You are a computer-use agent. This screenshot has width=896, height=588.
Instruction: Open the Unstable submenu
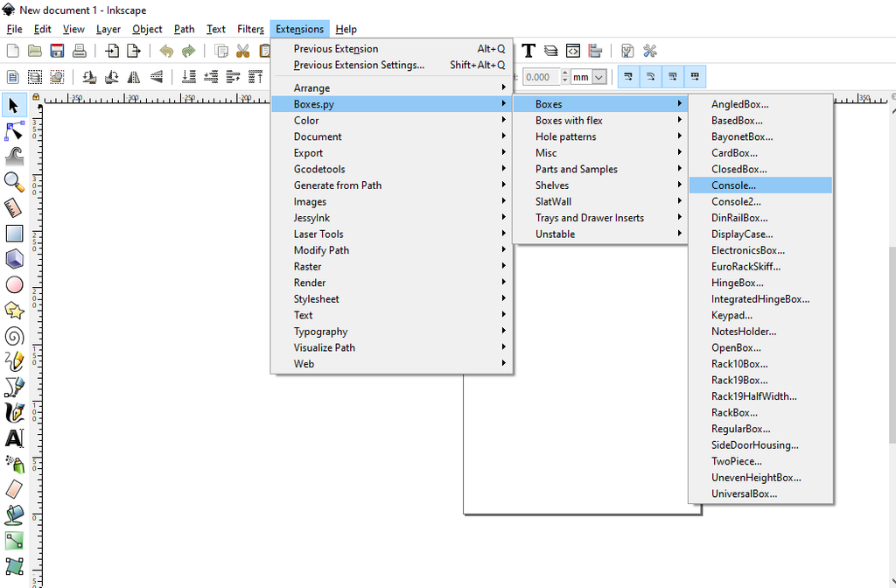tap(600, 234)
